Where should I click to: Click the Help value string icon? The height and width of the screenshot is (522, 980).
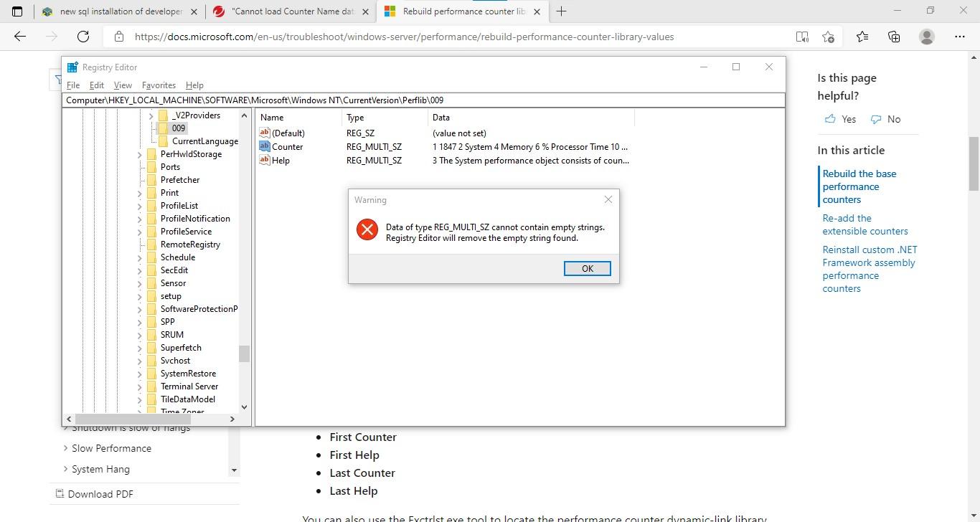tap(265, 160)
